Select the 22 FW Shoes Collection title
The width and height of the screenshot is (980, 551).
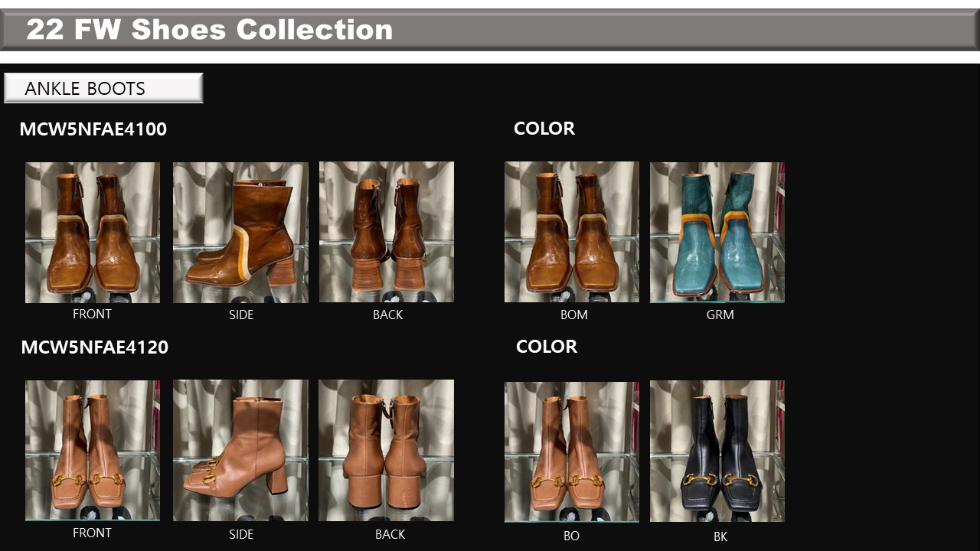click(x=209, y=30)
